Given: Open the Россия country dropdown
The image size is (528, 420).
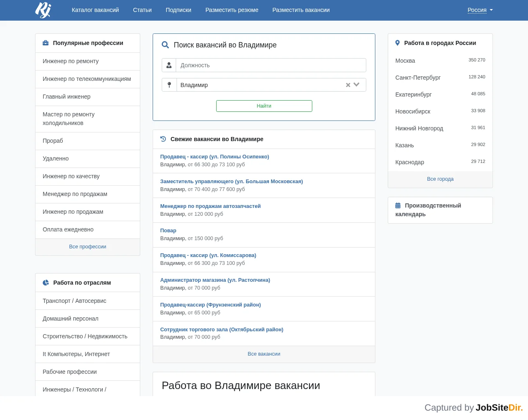Looking at the screenshot, I should click(x=480, y=10).
